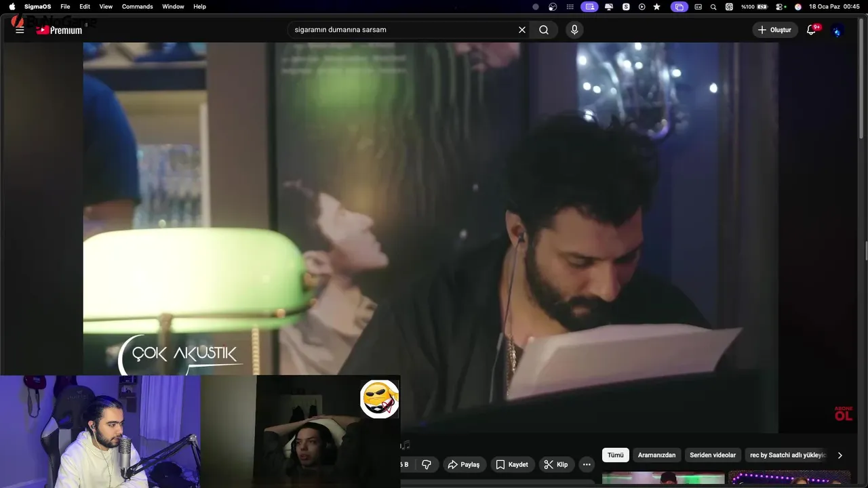
Task: Open Spotlight search in menu bar
Action: point(713,7)
